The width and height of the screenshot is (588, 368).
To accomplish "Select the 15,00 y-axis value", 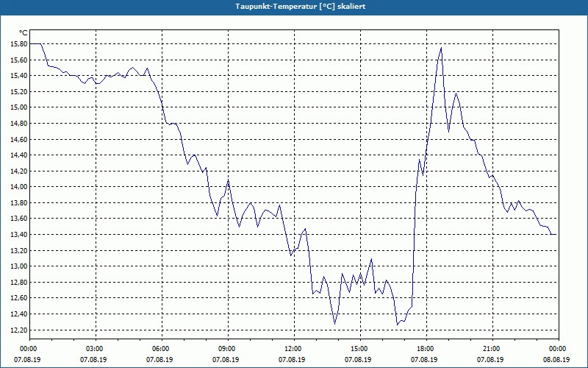I will (x=19, y=107).
